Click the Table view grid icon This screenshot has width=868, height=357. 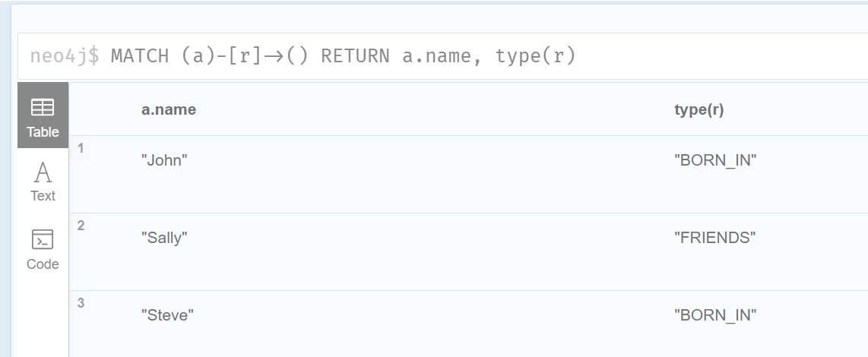tap(43, 108)
